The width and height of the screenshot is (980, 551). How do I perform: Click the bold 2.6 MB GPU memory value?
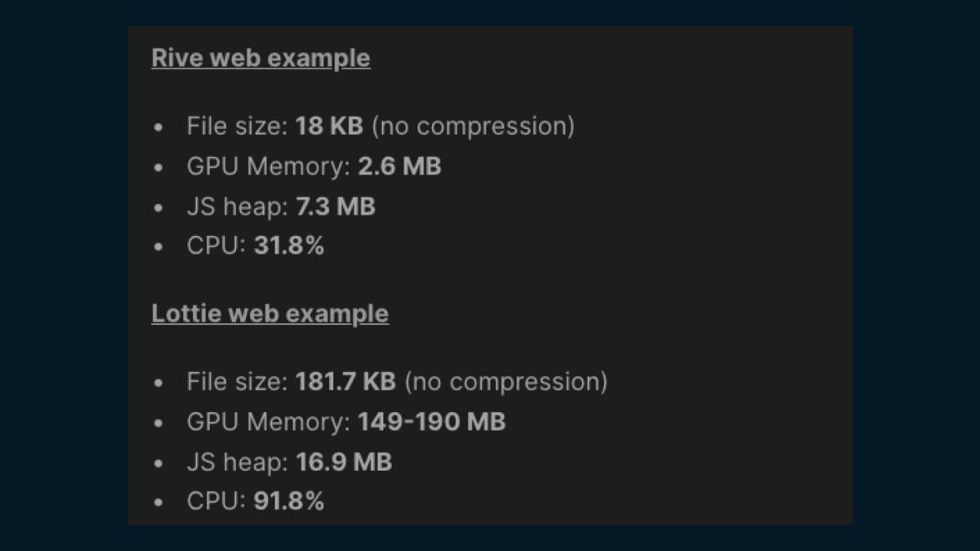tap(399, 167)
